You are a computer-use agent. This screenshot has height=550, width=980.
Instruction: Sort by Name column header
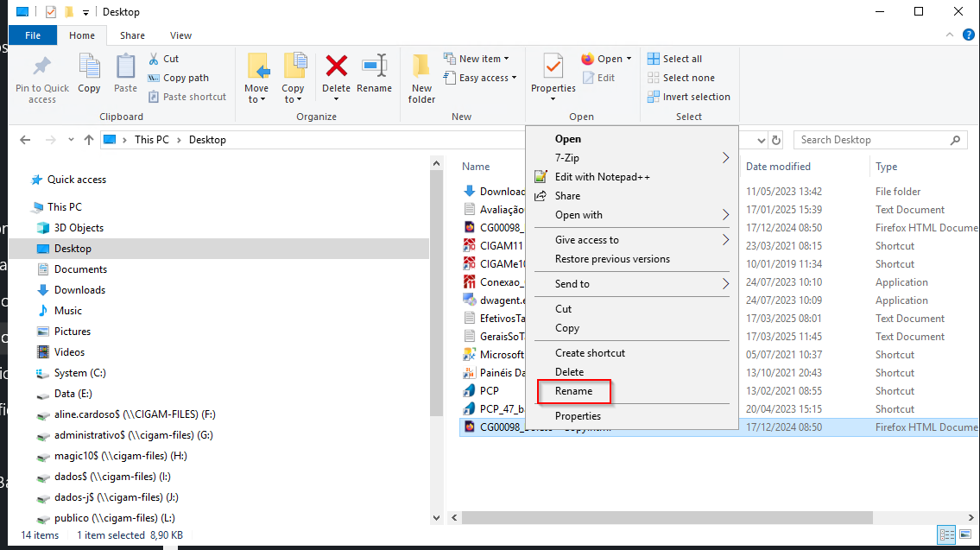pos(476,167)
